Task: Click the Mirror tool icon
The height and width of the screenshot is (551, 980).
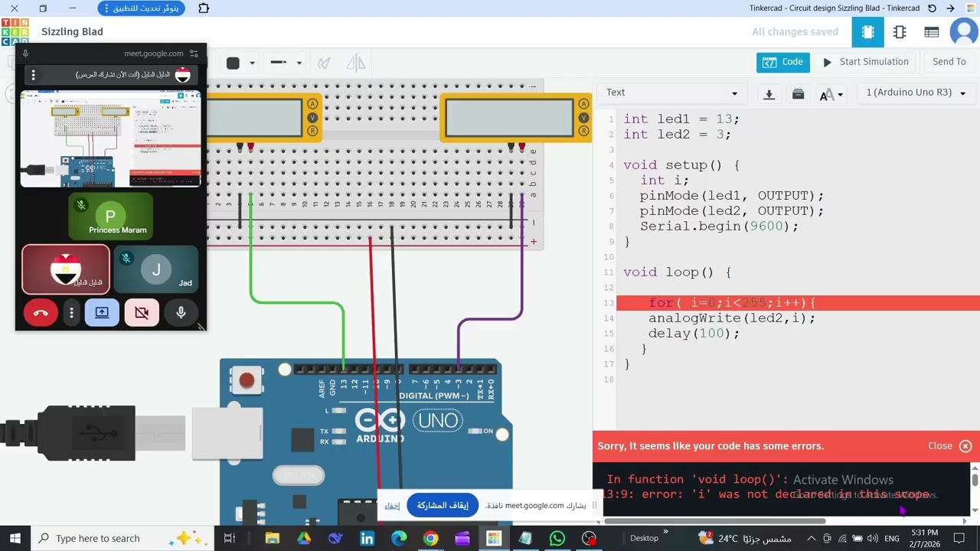Action: tap(356, 64)
